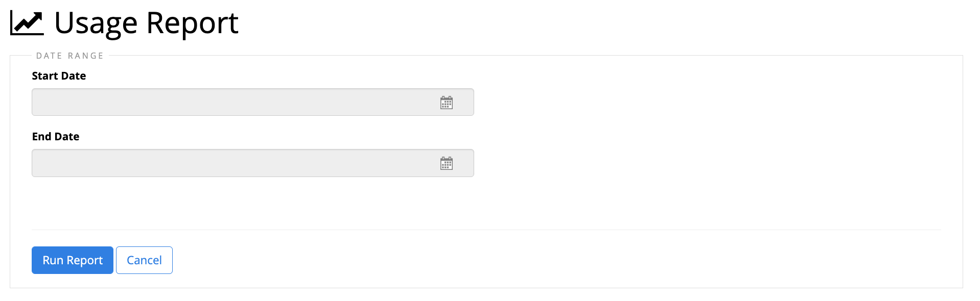Screen dimensions: 980x301
Task: Open the Start Date calendar icon
Action: click(x=447, y=103)
